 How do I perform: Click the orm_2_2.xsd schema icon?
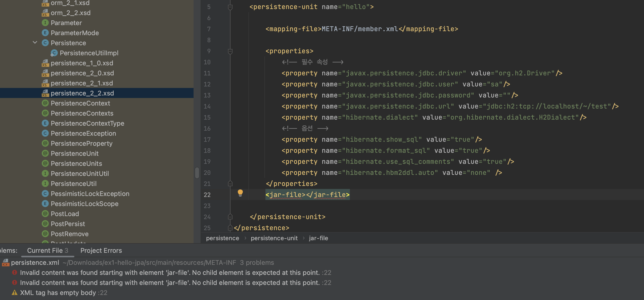pos(45,13)
